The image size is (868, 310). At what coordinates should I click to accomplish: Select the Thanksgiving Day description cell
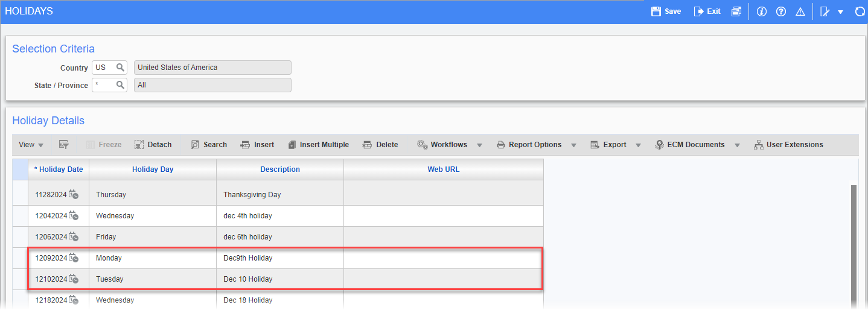point(280,195)
